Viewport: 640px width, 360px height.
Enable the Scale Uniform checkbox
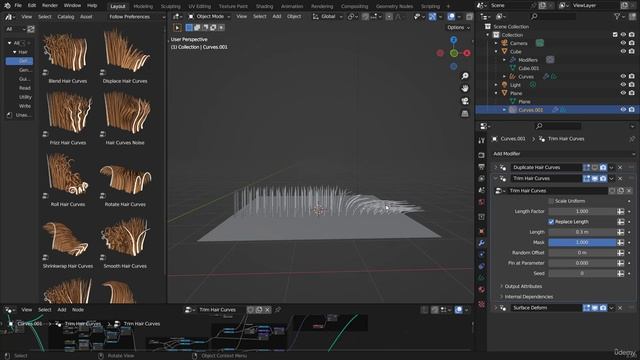click(x=551, y=201)
